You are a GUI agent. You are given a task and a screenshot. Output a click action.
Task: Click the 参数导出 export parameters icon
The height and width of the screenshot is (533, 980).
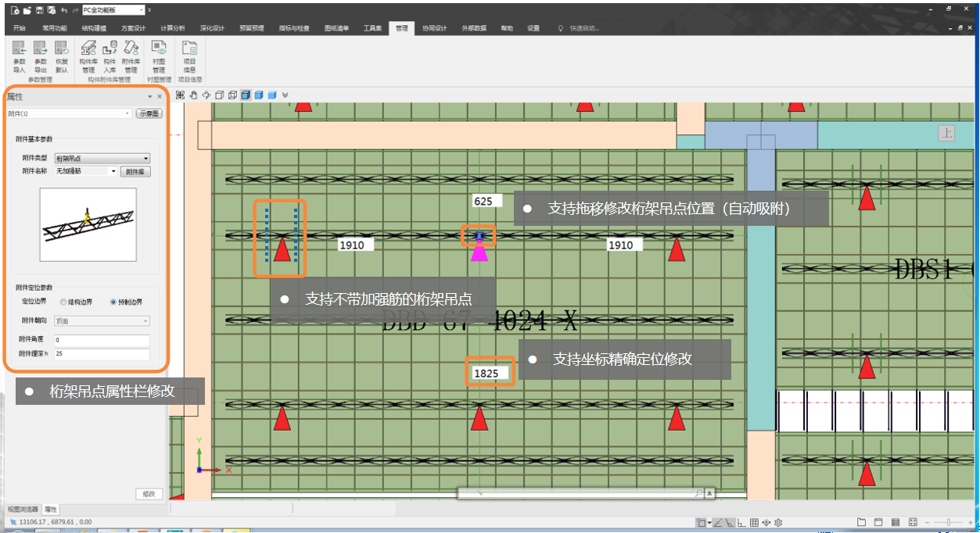pyautogui.click(x=40, y=56)
